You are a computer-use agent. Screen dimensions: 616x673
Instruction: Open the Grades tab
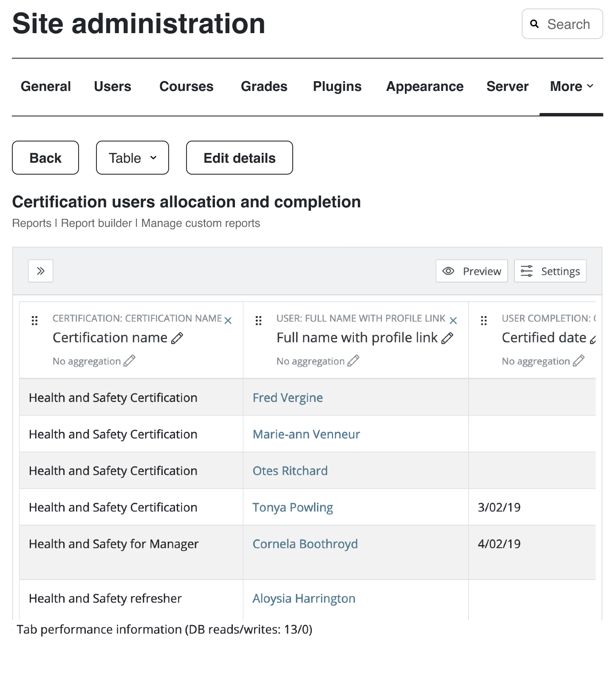264,86
